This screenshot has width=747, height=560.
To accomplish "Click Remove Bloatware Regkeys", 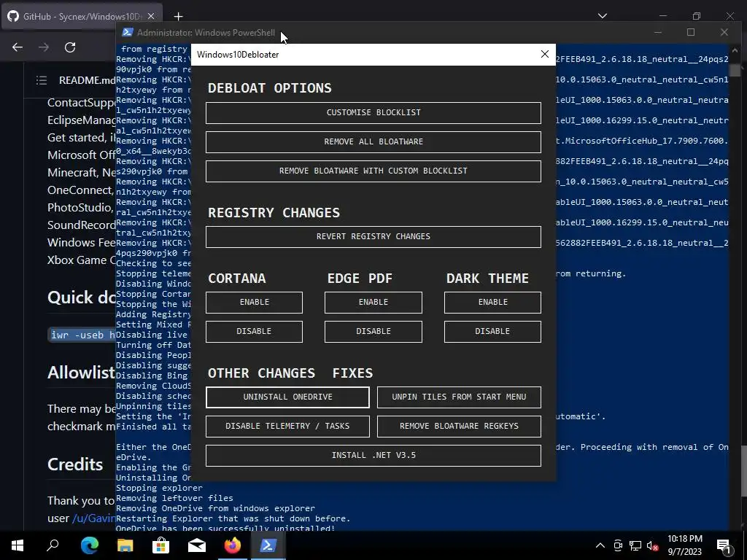I will pos(459,426).
